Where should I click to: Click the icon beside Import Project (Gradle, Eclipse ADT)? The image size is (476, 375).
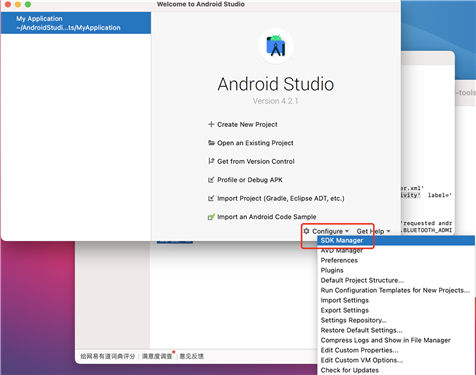click(x=211, y=198)
